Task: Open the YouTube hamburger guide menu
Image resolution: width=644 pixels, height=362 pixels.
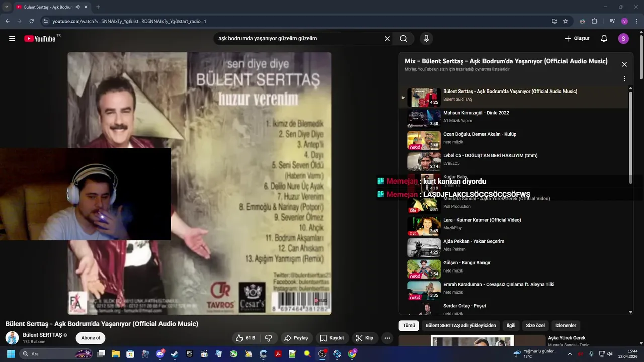Action: click(x=12, y=39)
